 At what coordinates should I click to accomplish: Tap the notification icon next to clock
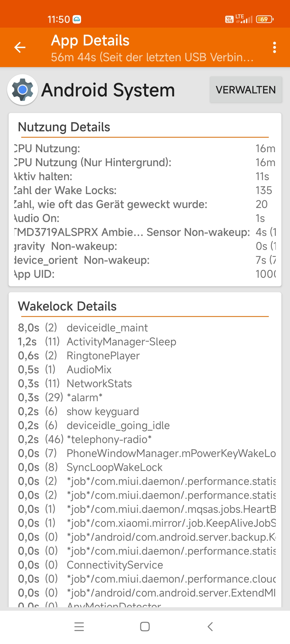[x=77, y=19]
